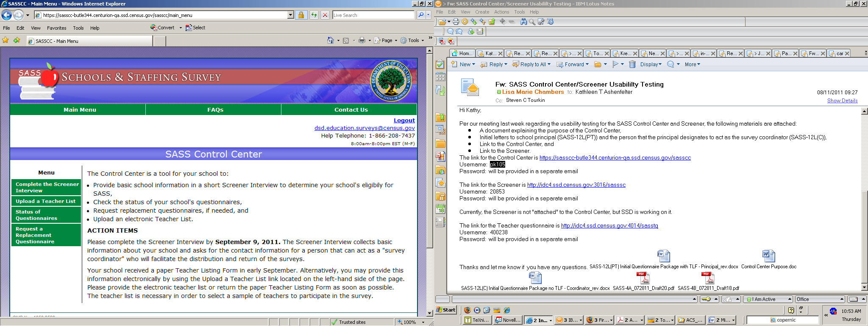Image resolution: width=868 pixels, height=326 pixels.
Task: Open the PDF attachment SASS-4A_072811_Draft20.pdf
Action: tap(643, 278)
